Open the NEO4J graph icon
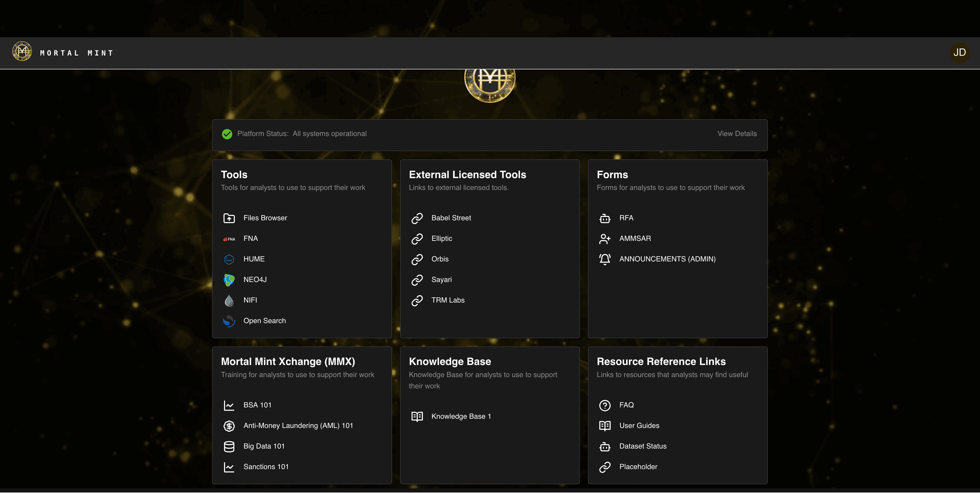This screenshot has height=493, width=980. click(229, 280)
